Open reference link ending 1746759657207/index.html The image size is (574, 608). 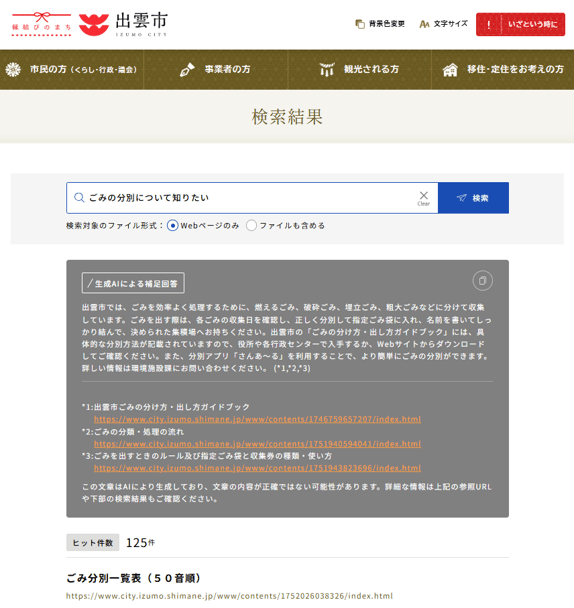click(257, 419)
